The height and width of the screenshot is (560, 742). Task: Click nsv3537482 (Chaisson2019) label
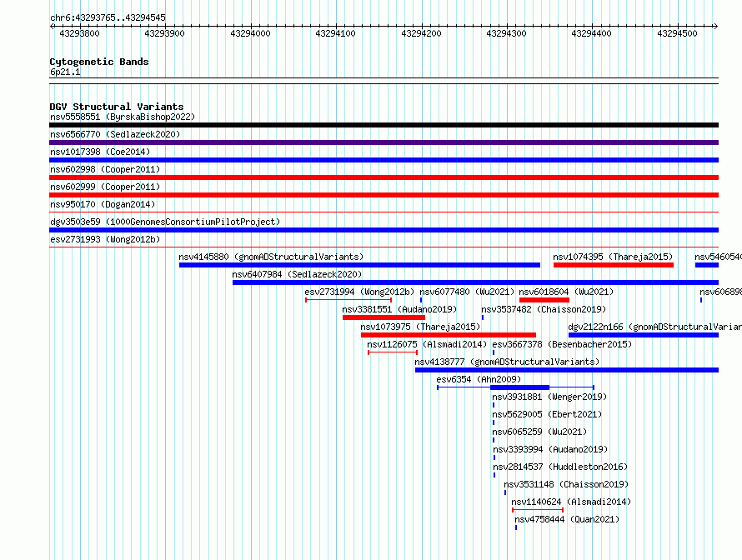point(544,309)
